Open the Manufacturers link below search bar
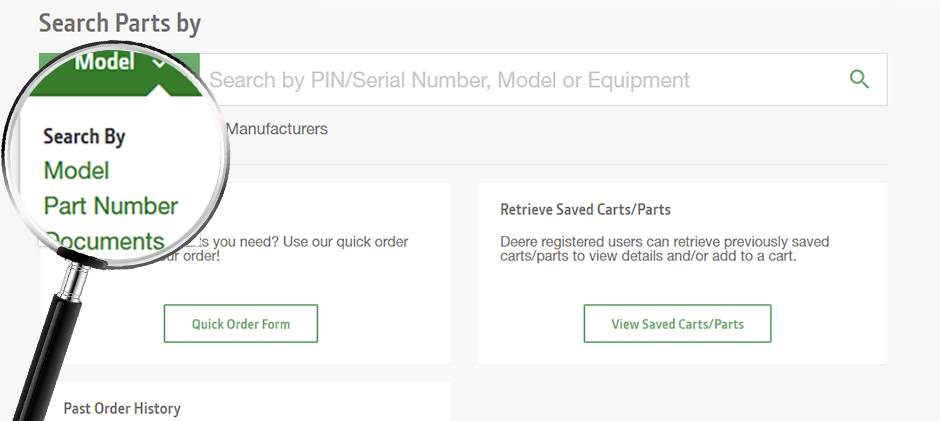 coord(277,129)
